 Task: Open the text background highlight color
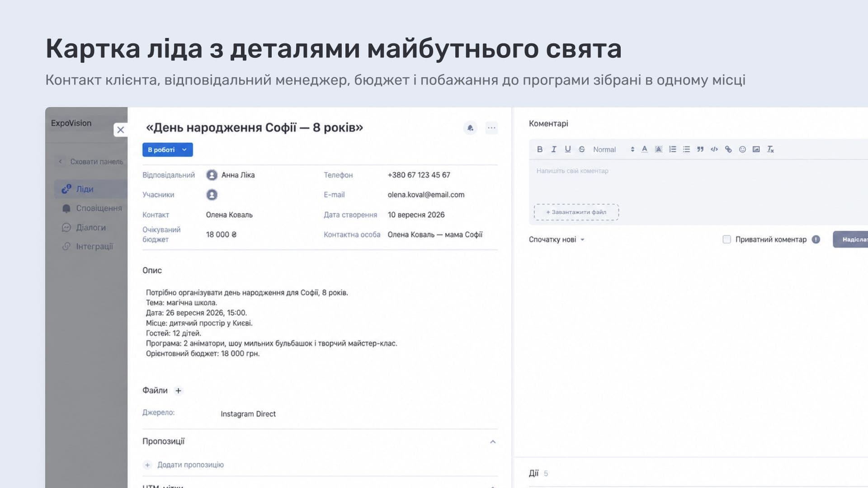pyautogui.click(x=658, y=150)
